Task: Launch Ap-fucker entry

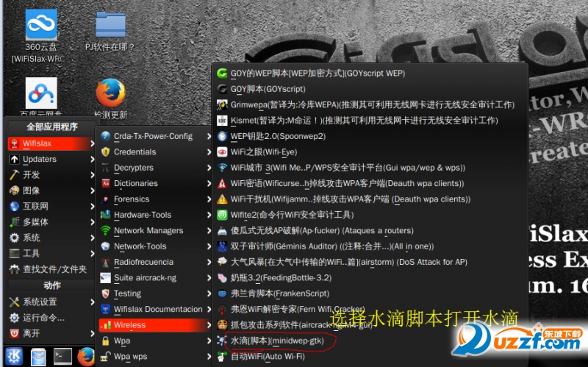Action: point(370,231)
